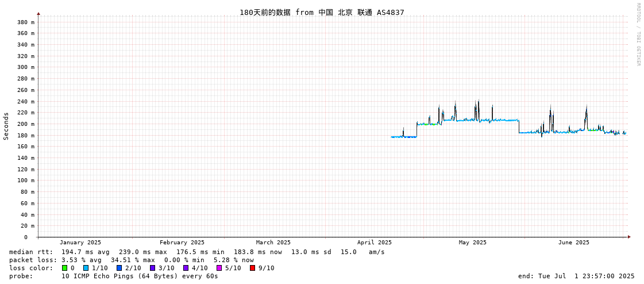Screen dimensions: 644x284
Task: Click the 'packet loss:' row label
Action: (x=33, y=260)
